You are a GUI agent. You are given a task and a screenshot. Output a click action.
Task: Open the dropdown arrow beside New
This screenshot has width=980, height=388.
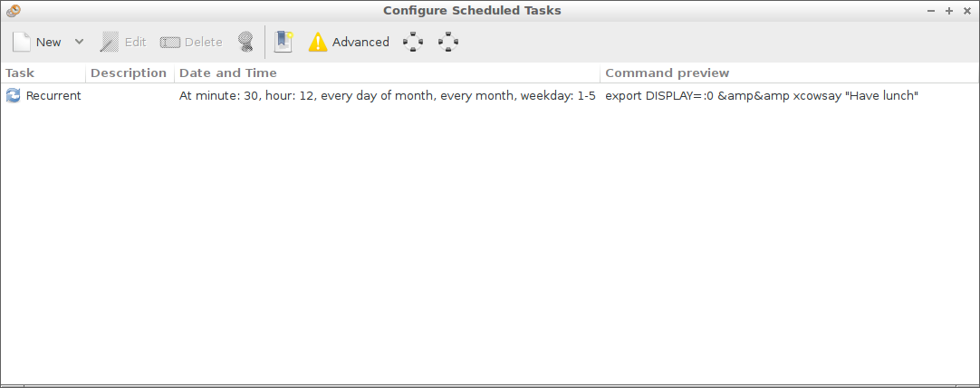click(x=79, y=42)
